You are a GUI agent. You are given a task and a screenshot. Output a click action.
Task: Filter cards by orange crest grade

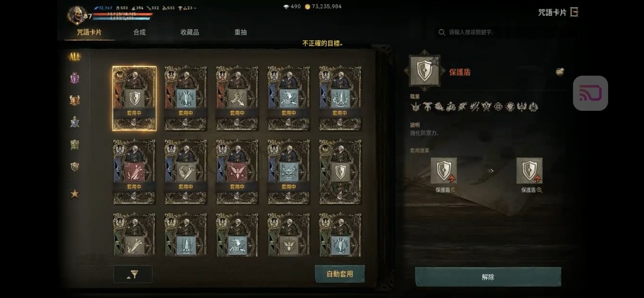click(x=74, y=100)
